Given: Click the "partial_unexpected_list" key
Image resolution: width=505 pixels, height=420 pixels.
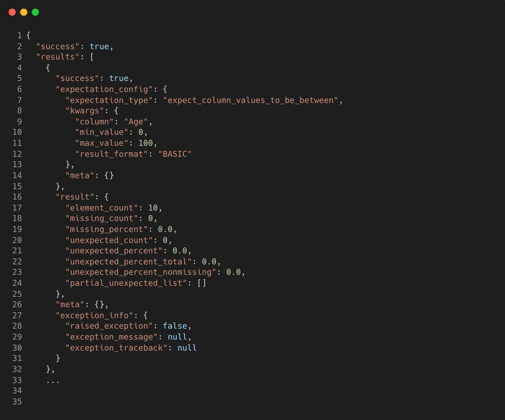Looking at the screenshot, I should pos(126,283).
